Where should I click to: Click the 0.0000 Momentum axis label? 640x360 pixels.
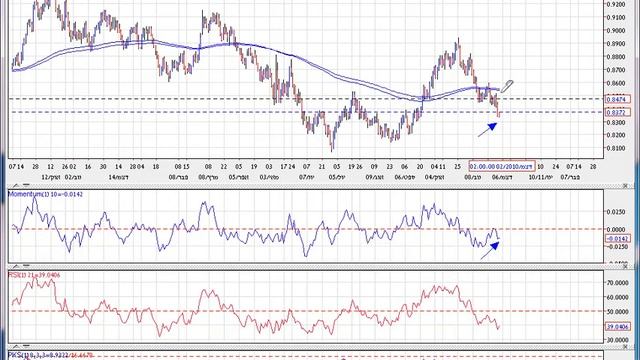coord(616,229)
